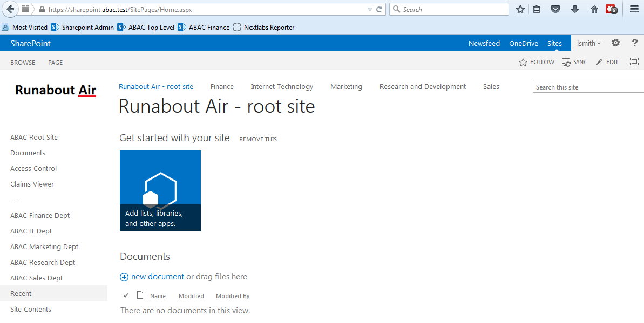The image size is (644, 323).
Task: Select Sites in the suite bar
Action: [x=554, y=43]
